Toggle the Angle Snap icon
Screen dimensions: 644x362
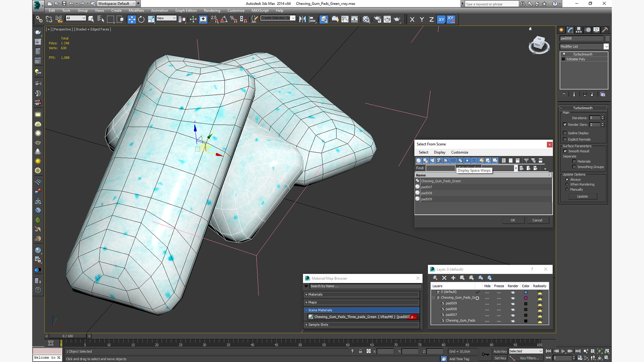(x=224, y=19)
